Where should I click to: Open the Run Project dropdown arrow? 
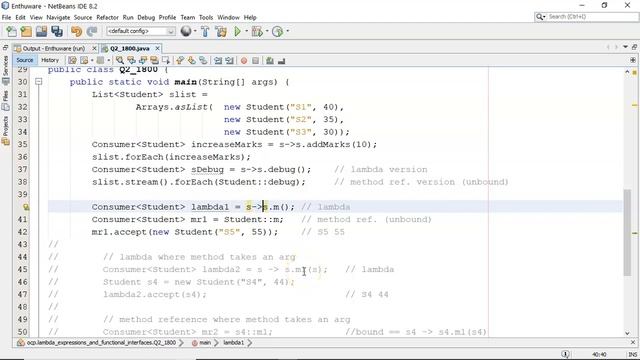[x=247, y=31]
